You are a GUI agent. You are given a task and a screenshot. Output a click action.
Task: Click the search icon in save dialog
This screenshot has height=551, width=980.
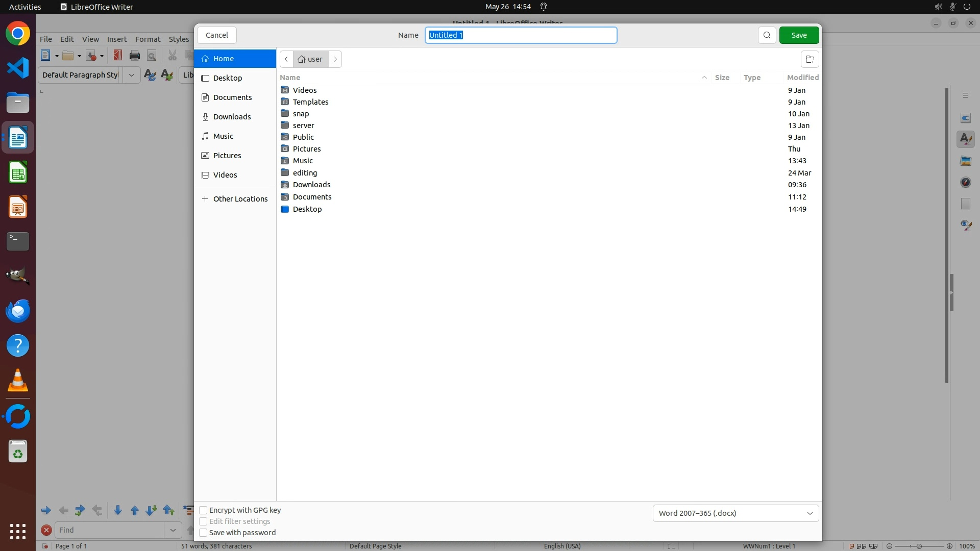point(767,35)
